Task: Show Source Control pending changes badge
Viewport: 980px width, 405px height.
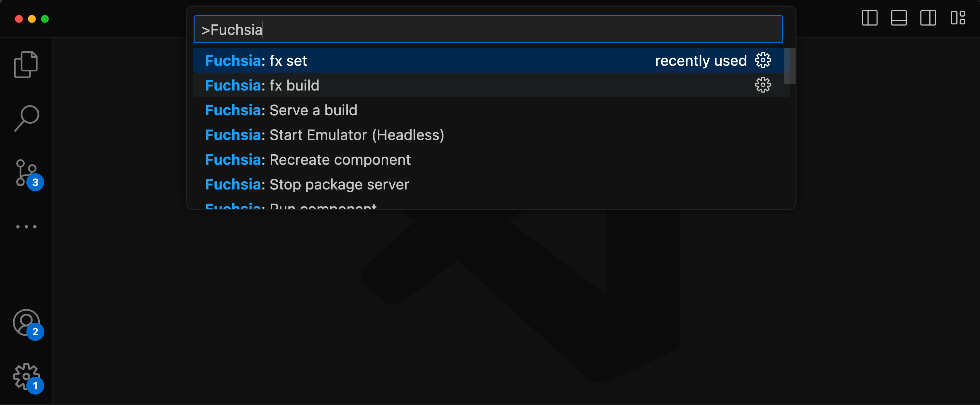Action: 35,183
